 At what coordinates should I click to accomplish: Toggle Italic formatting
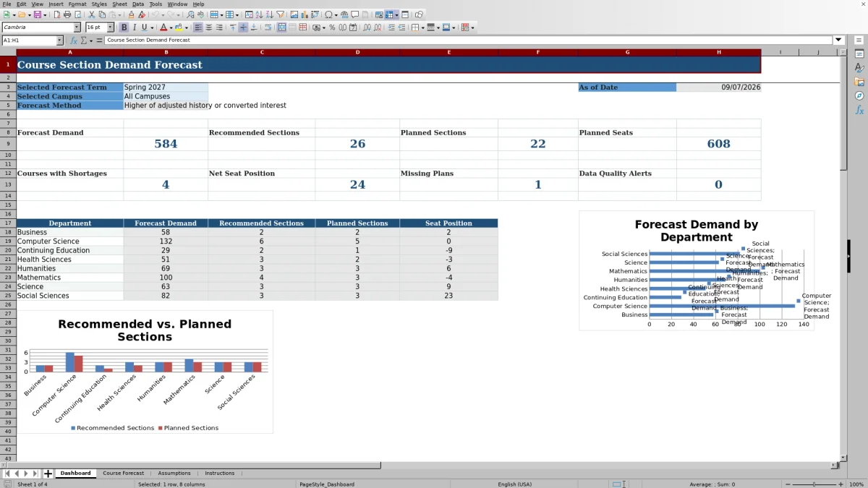[134, 27]
